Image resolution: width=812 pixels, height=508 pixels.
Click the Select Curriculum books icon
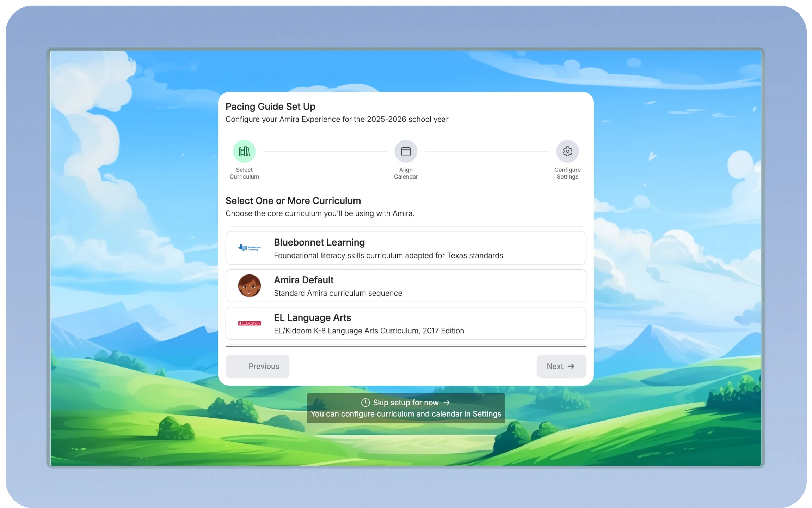pyautogui.click(x=244, y=151)
